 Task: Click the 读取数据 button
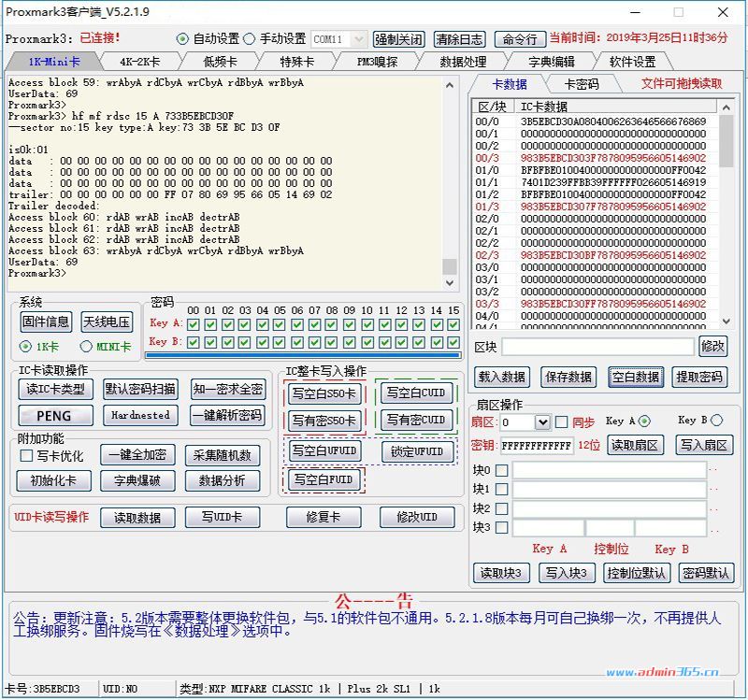[x=137, y=518]
